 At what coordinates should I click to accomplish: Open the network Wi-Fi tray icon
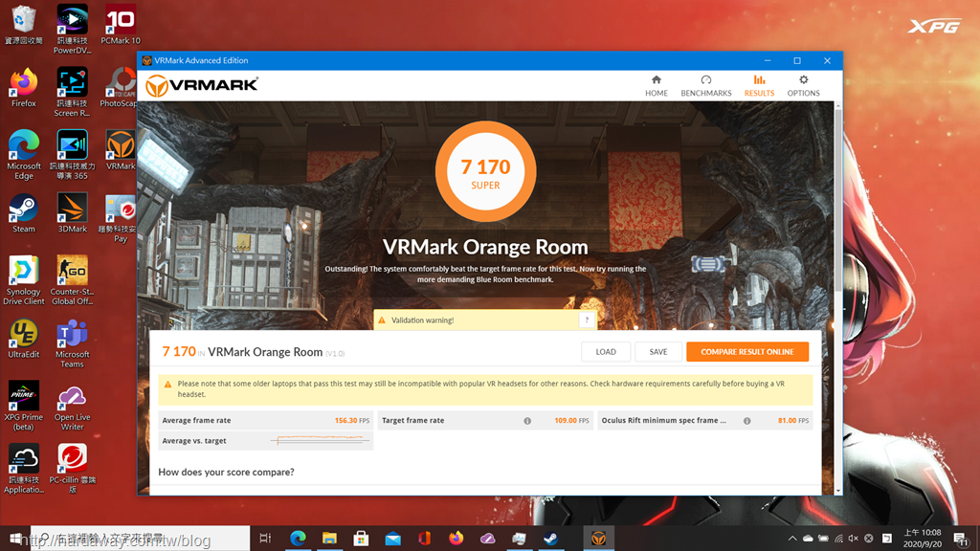838,538
